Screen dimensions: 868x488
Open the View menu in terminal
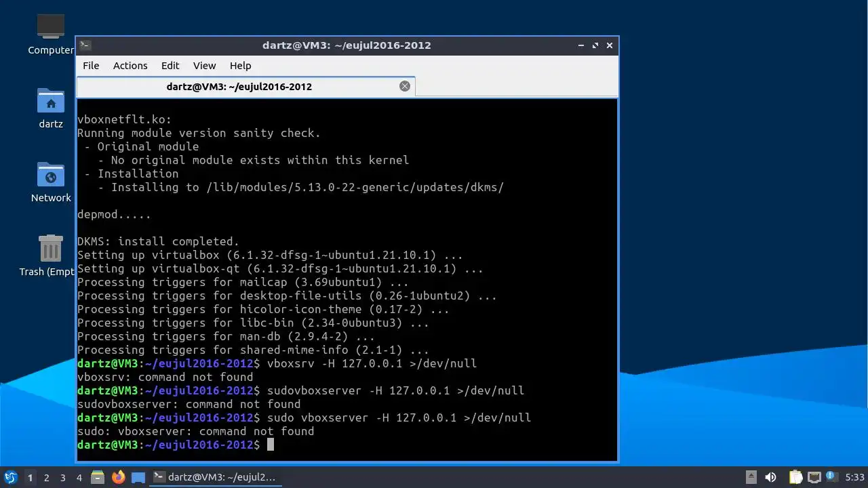coord(204,66)
